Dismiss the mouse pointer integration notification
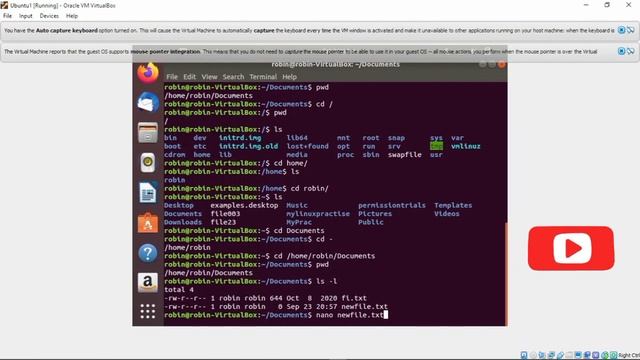This screenshot has height=360, width=640. point(621,51)
